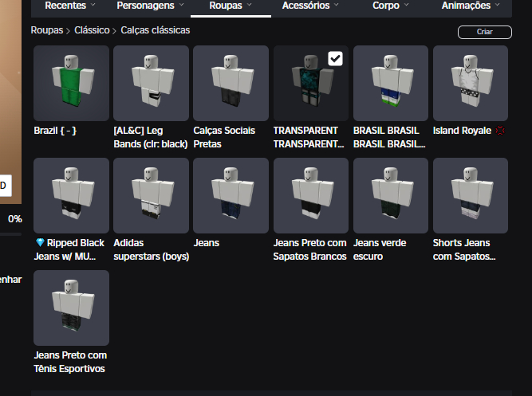The height and width of the screenshot is (396, 532).
Task: Open the Jeans verde escuro name
Action: pyautogui.click(x=380, y=249)
